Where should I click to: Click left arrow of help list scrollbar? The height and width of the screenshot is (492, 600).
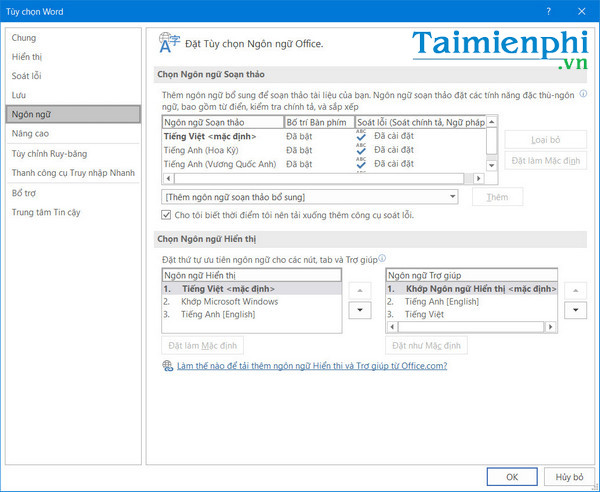coord(392,327)
